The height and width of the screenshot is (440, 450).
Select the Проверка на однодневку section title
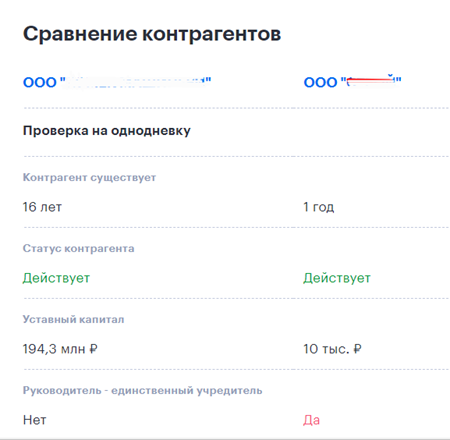pyautogui.click(x=107, y=131)
